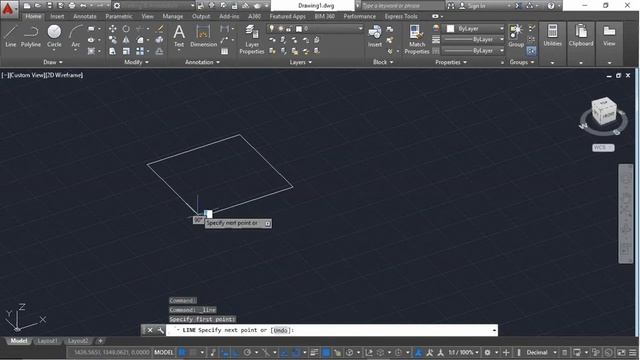
Task: Select the Stretch tool in Modify panel
Action: coord(112,51)
